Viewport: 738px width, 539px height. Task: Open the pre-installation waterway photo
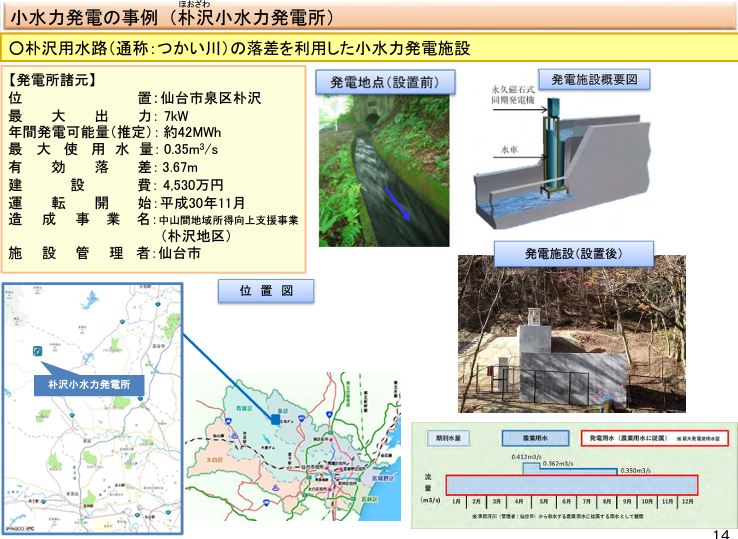384,170
